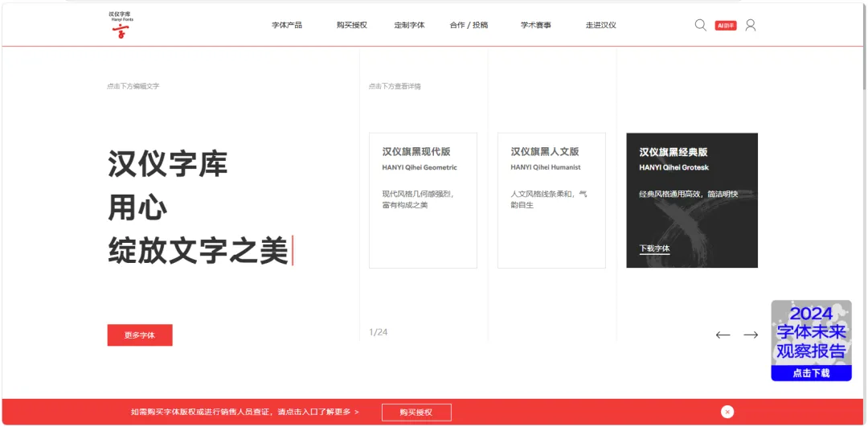Click 购买授权 button in red banner

(x=416, y=413)
